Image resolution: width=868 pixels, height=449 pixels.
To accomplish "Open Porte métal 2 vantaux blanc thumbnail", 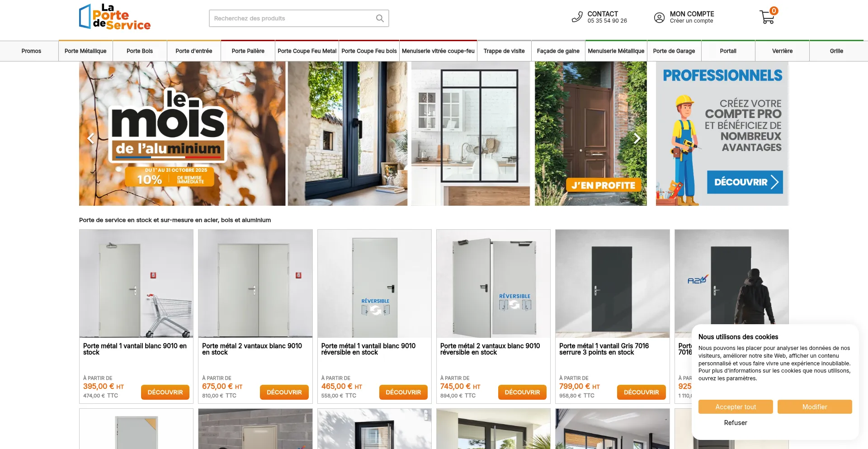I will (x=255, y=284).
